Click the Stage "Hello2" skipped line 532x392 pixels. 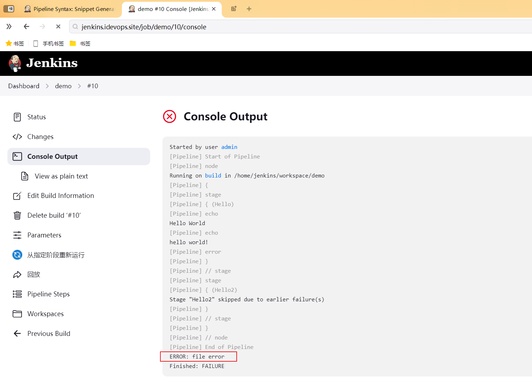click(x=247, y=300)
